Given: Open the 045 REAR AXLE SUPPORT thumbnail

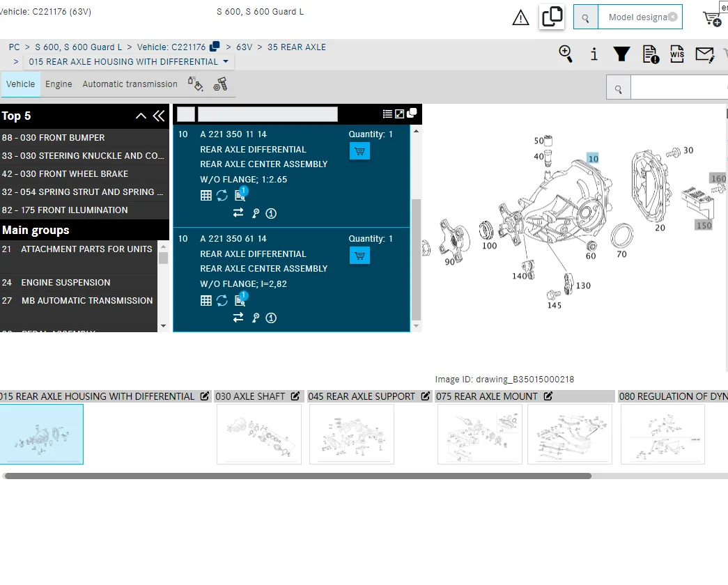Looking at the screenshot, I should (x=352, y=434).
